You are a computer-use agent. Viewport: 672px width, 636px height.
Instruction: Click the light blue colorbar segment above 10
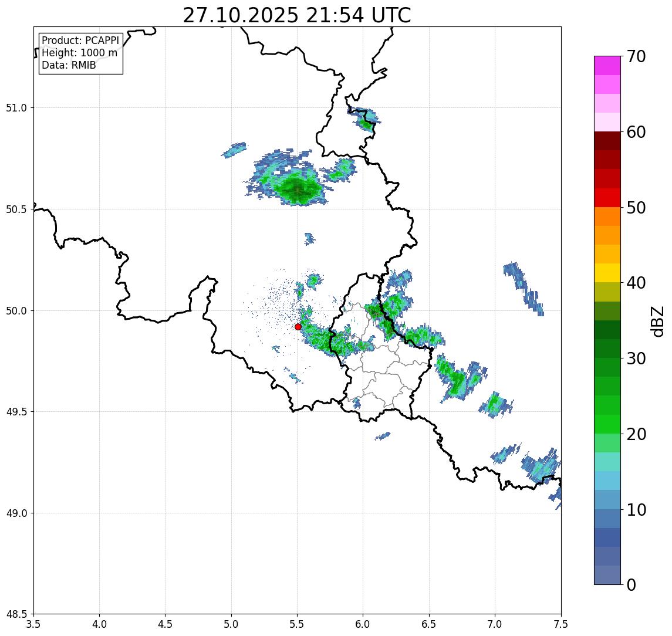tap(607, 499)
